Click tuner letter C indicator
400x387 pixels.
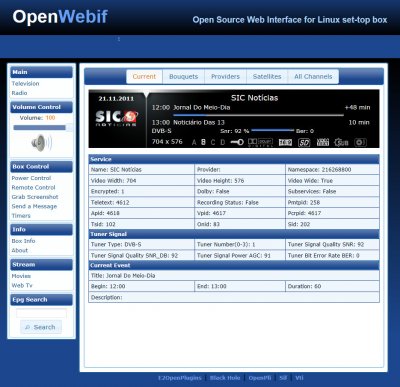click(x=213, y=142)
